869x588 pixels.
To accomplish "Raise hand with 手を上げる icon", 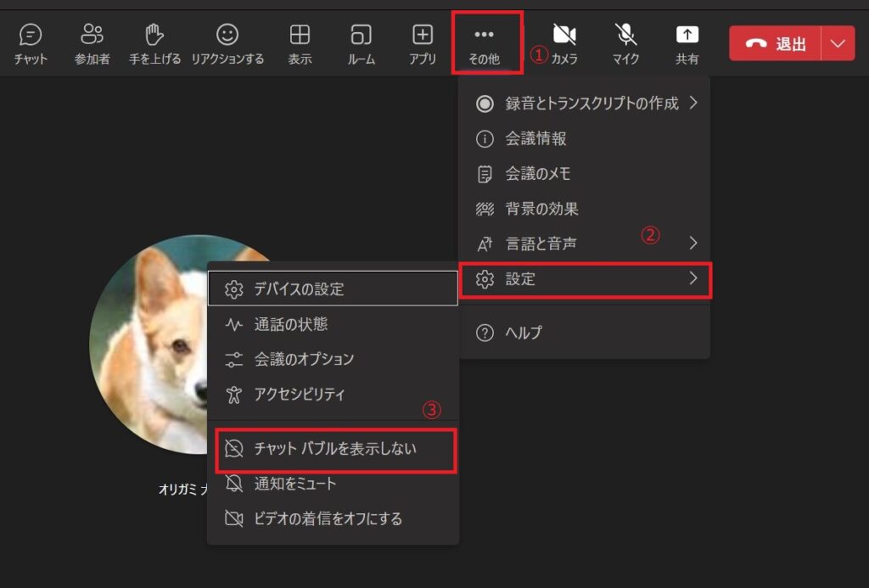I will pyautogui.click(x=154, y=35).
